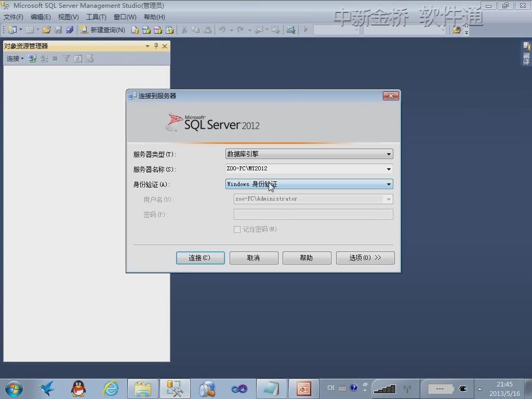Open QQ penguin from the taskbar
Screen dimensions: 532x399
pyautogui.click(x=78, y=389)
